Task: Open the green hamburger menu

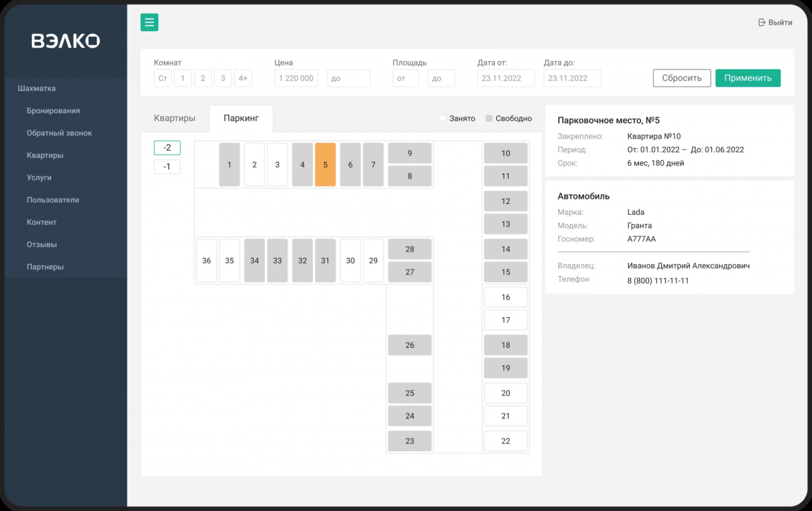Action: [x=149, y=22]
